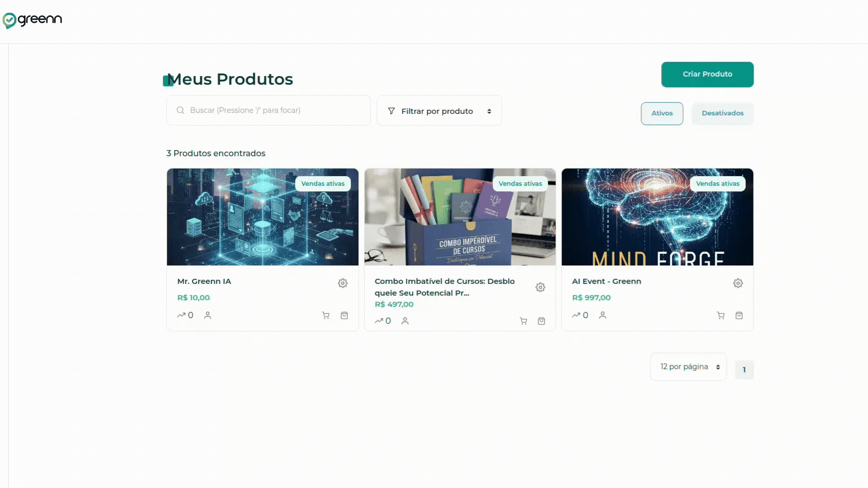Focus the Buscar search field

tap(269, 110)
